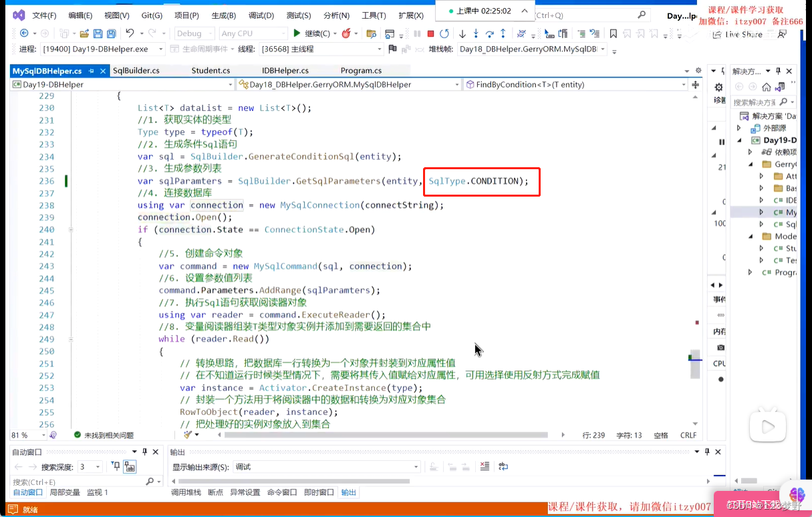The height and width of the screenshot is (517, 812).
Task: Click the Step Out arrow icon
Action: [503, 33]
